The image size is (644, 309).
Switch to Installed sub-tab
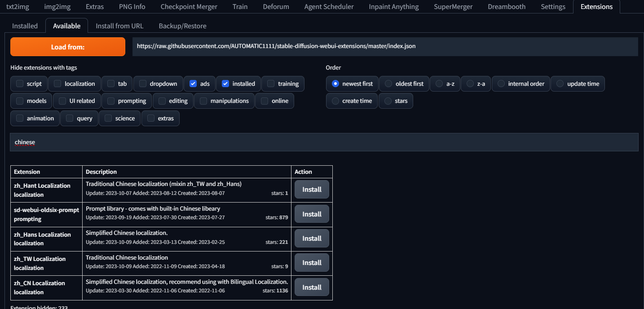point(25,26)
